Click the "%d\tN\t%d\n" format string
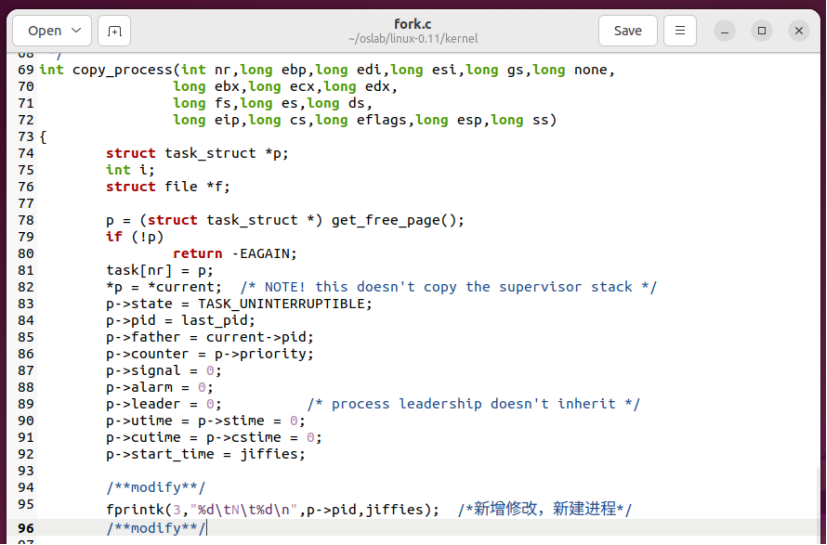This screenshot has height=545, width=827. coord(244,510)
